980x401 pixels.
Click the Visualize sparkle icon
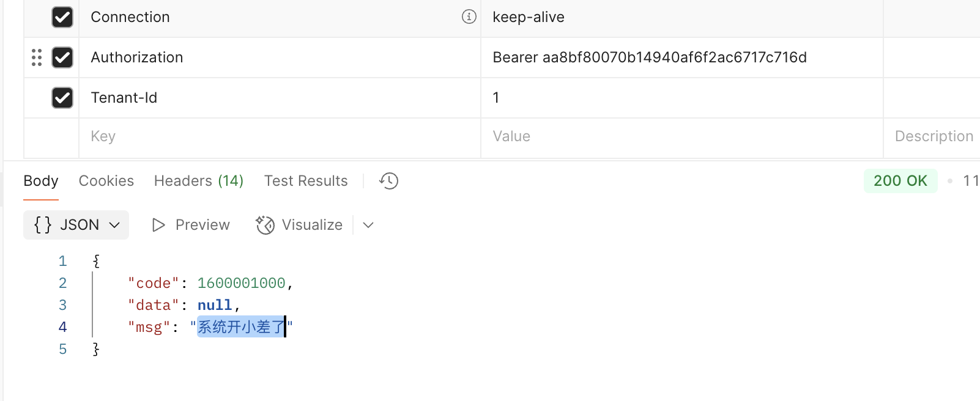265,225
